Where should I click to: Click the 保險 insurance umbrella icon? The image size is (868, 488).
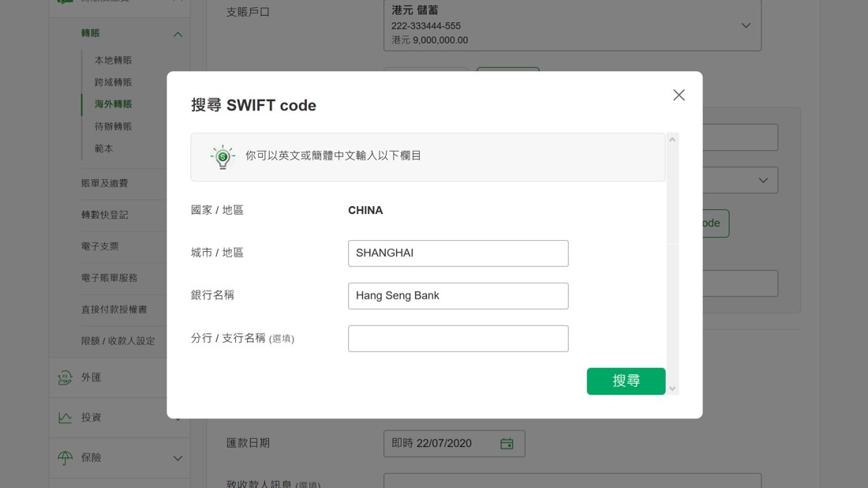65,458
